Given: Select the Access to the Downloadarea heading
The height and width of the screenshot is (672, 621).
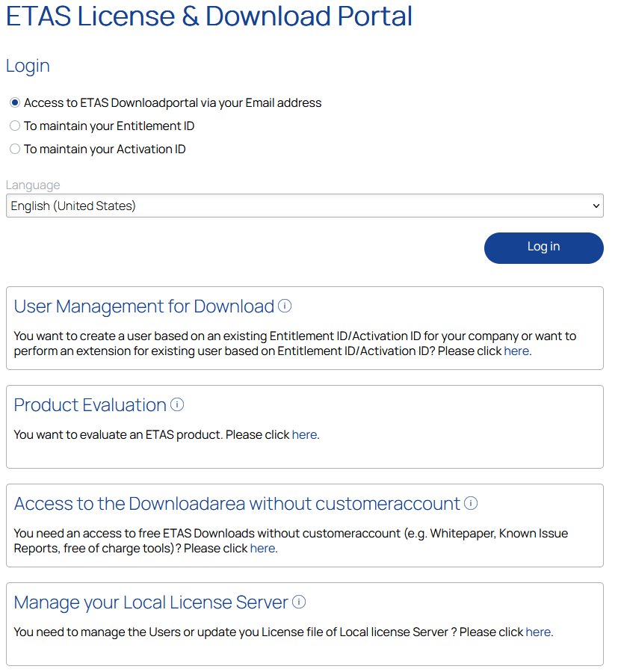Looking at the screenshot, I should (237, 504).
